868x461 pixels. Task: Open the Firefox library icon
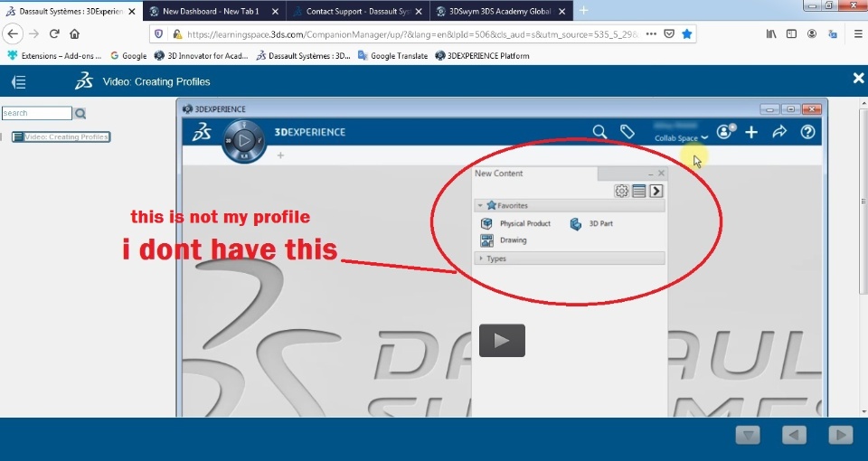[771, 33]
